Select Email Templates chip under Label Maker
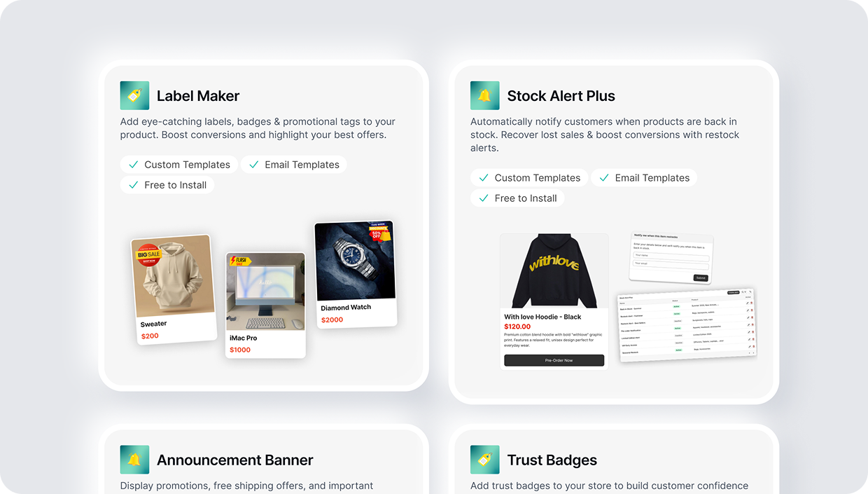Image resolution: width=868 pixels, height=494 pixels. [x=293, y=165]
